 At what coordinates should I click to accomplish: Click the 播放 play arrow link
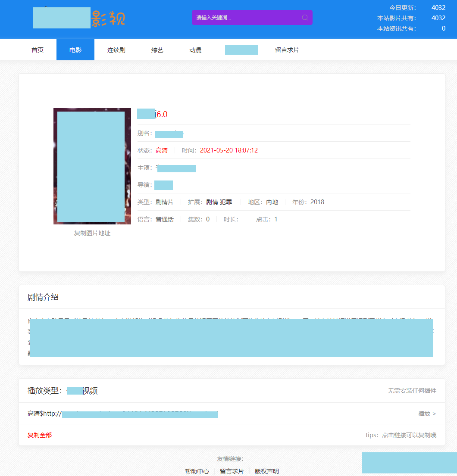coord(427,413)
